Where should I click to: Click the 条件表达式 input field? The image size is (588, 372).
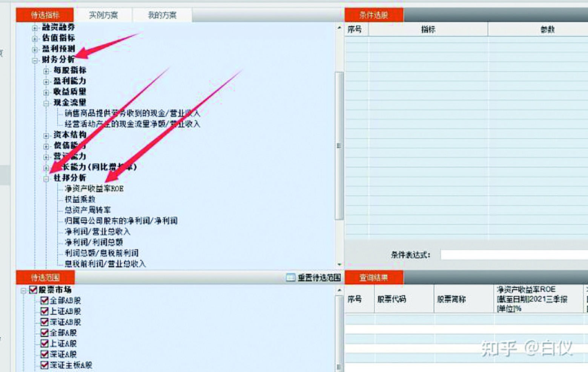pyautogui.click(x=513, y=255)
